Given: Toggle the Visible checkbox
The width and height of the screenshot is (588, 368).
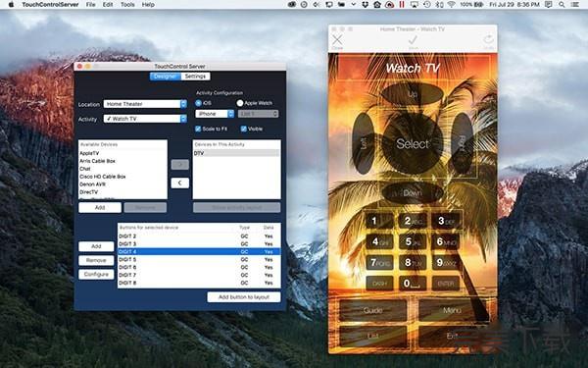Looking at the screenshot, I should [x=244, y=129].
